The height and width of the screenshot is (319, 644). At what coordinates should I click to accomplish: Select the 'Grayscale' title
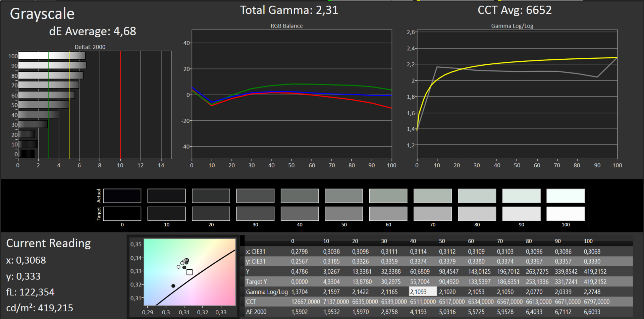click(x=42, y=14)
